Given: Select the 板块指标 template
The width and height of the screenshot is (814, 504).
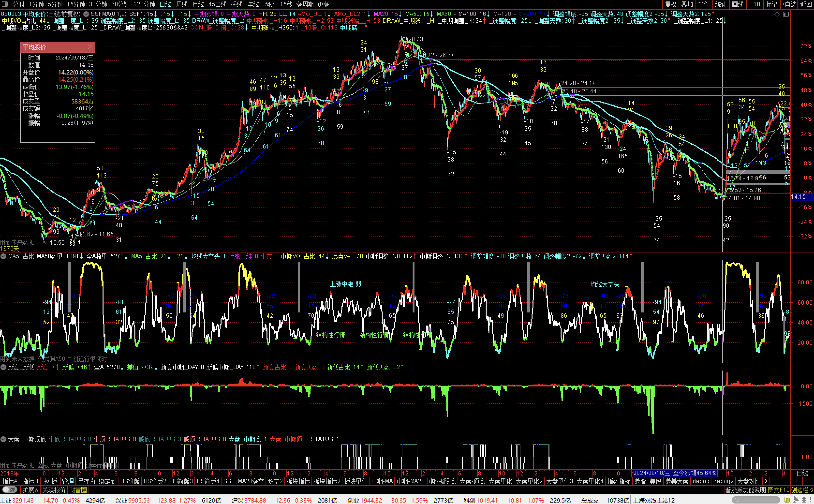Looking at the screenshot, I should (x=298, y=481).
